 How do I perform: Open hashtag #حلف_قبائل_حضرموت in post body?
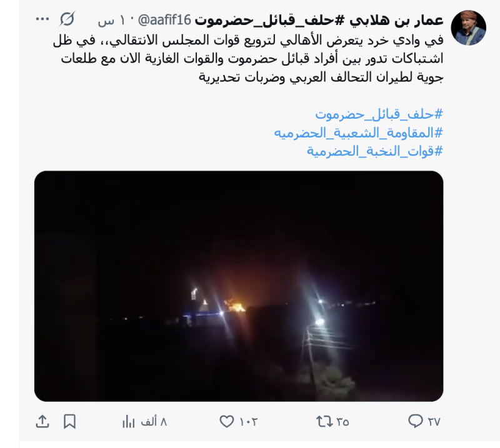(379, 114)
